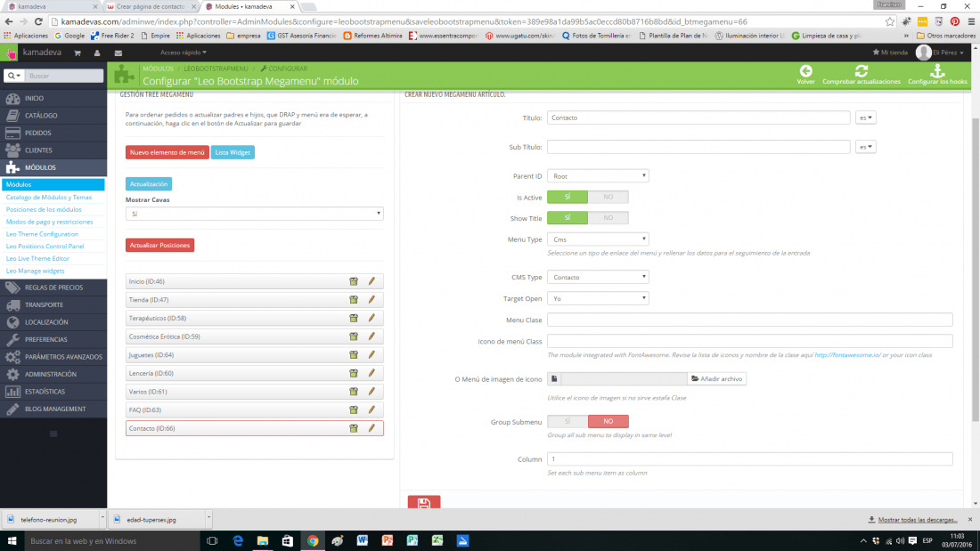Click Nuevo elemento de menú button

167,152
